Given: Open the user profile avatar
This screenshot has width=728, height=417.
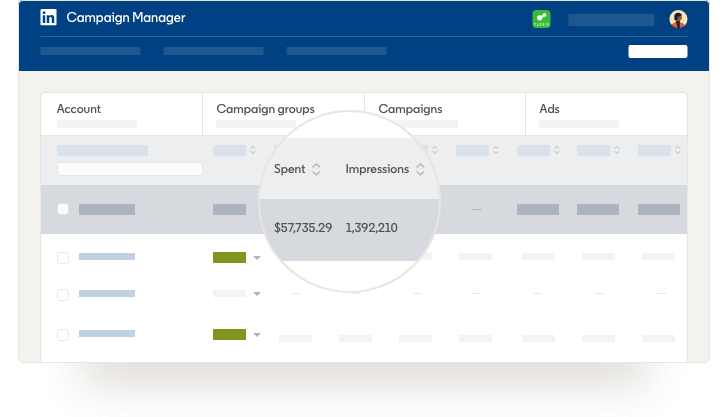Looking at the screenshot, I should click(678, 19).
